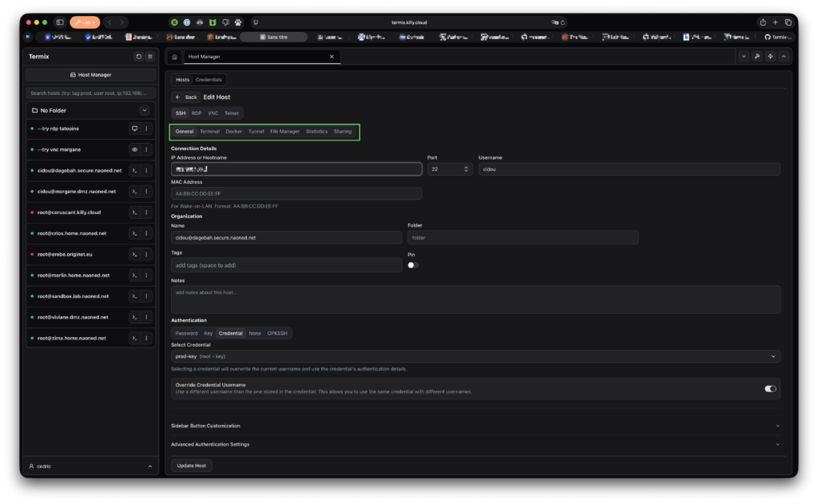This screenshot has width=818, height=504.
Task: Open VNC viewer for --try vnc morgane
Action: (x=134, y=149)
